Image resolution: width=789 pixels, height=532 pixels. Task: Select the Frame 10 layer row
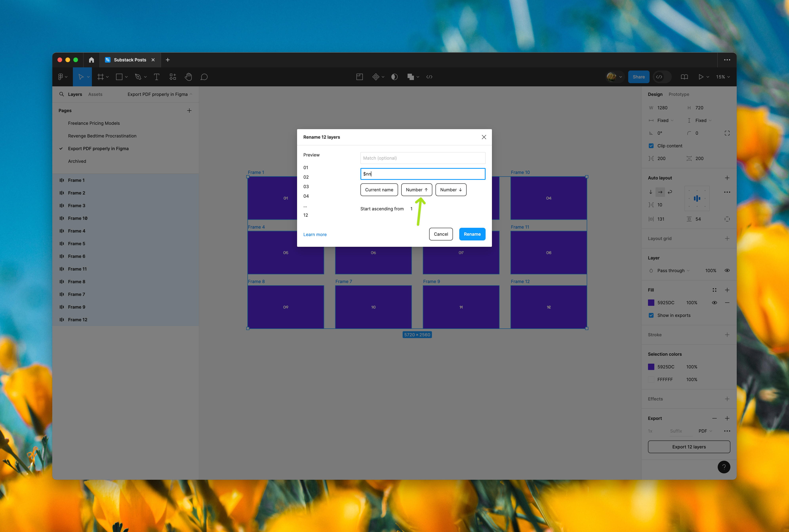point(126,218)
